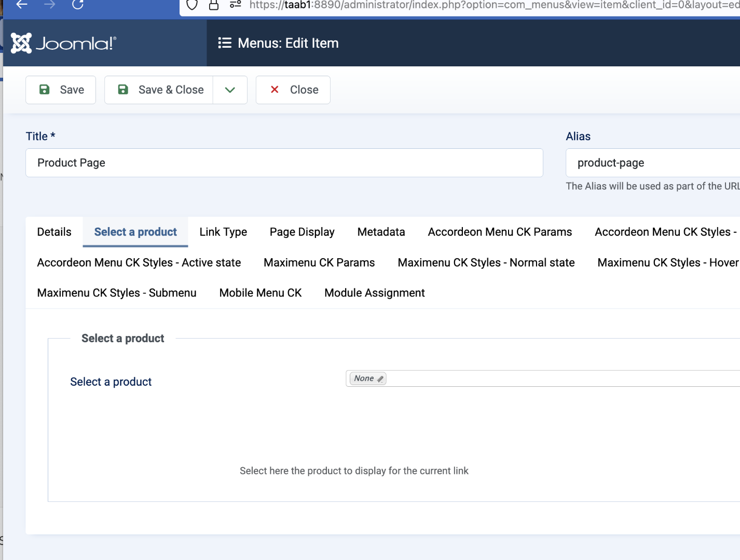
Task: Click the Save button
Action: [61, 90]
